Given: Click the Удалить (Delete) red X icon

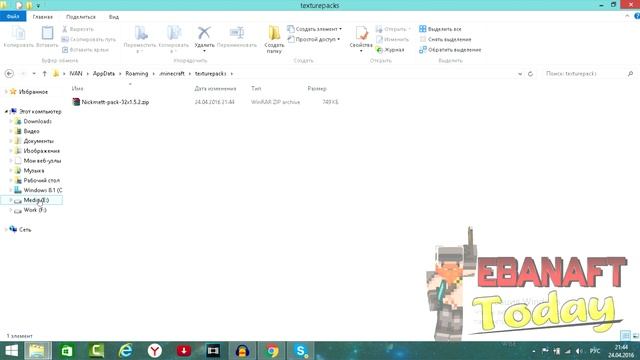Looking at the screenshot, I should click(x=204, y=33).
